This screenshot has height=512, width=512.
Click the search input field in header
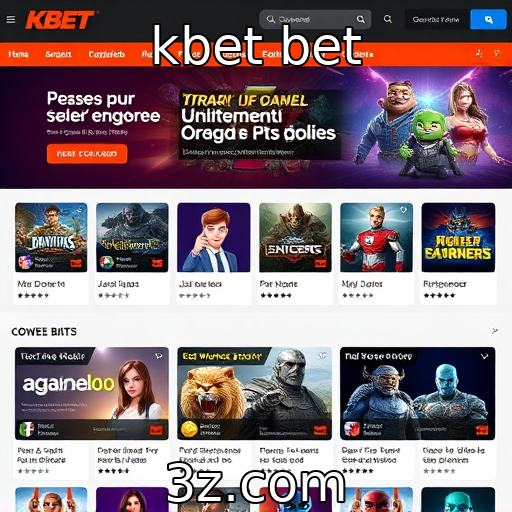tap(315, 19)
